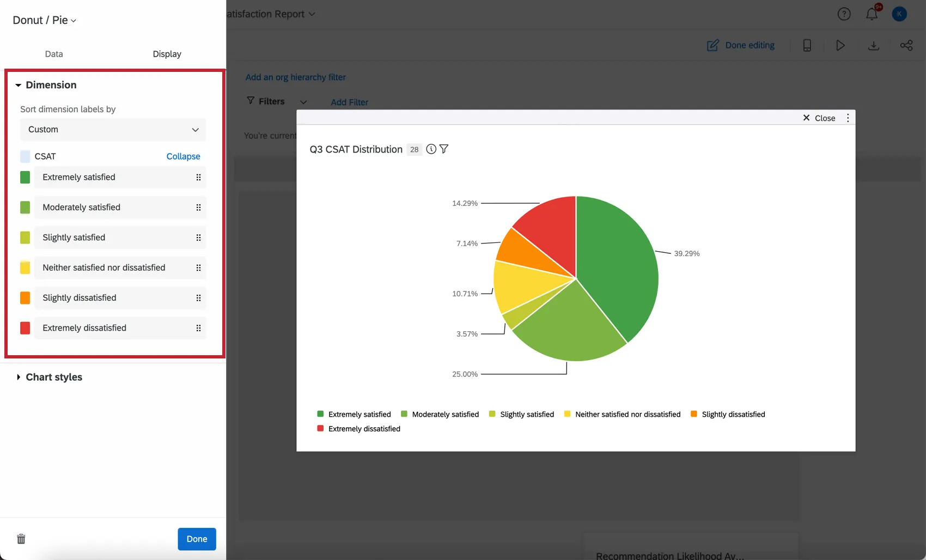Click the trash icon to delete the widget
Image resolution: width=926 pixels, height=560 pixels.
[21, 539]
